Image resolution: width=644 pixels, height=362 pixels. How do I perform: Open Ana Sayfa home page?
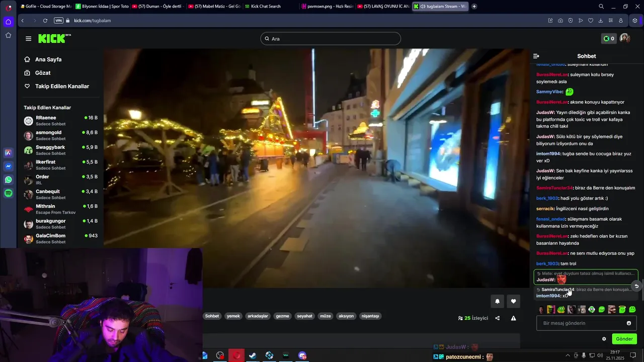[48, 59]
